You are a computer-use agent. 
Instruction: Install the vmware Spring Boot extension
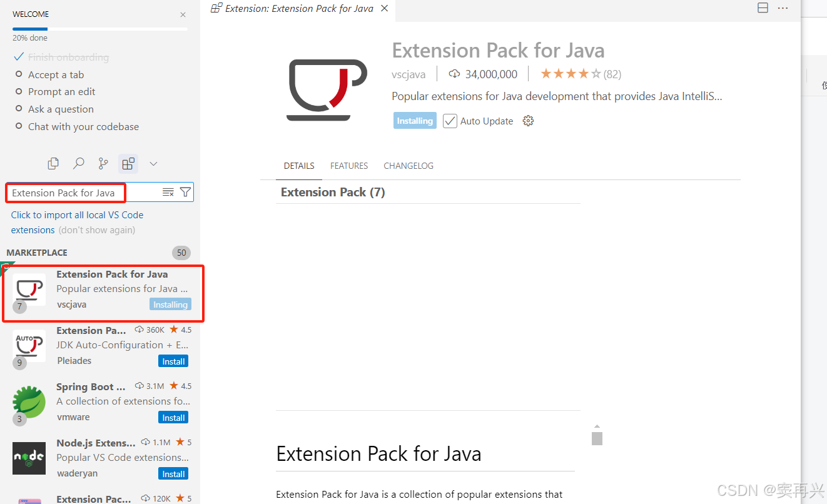tap(173, 418)
